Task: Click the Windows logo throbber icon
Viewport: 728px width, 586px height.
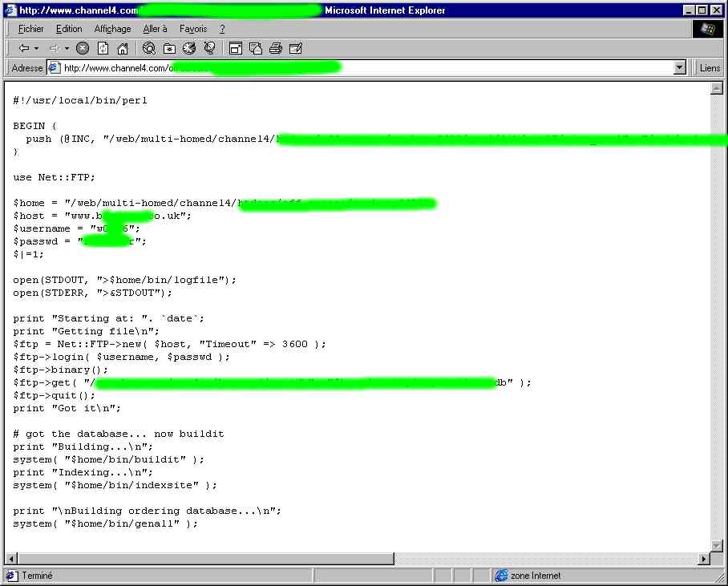Action: [x=708, y=29]
